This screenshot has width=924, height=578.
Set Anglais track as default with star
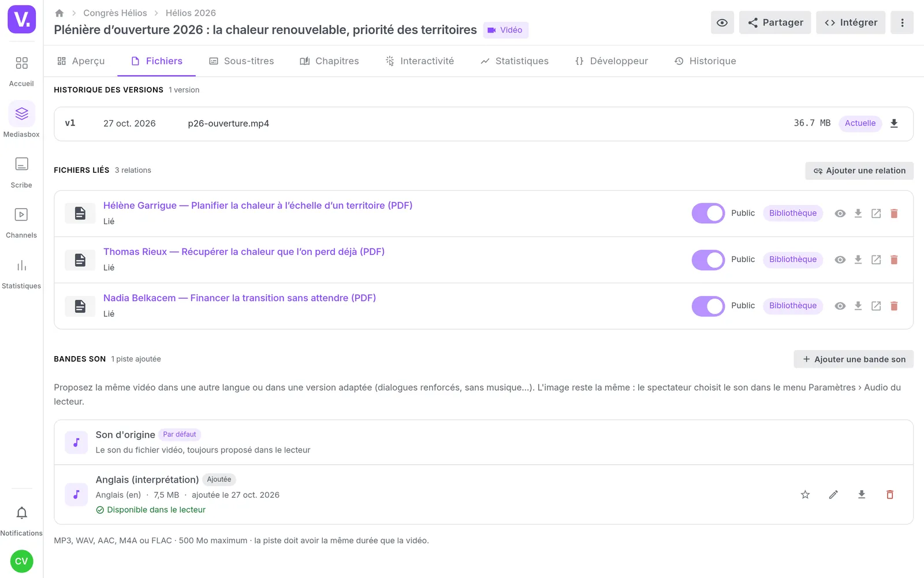pyautogui.click(x=805, y=494)
